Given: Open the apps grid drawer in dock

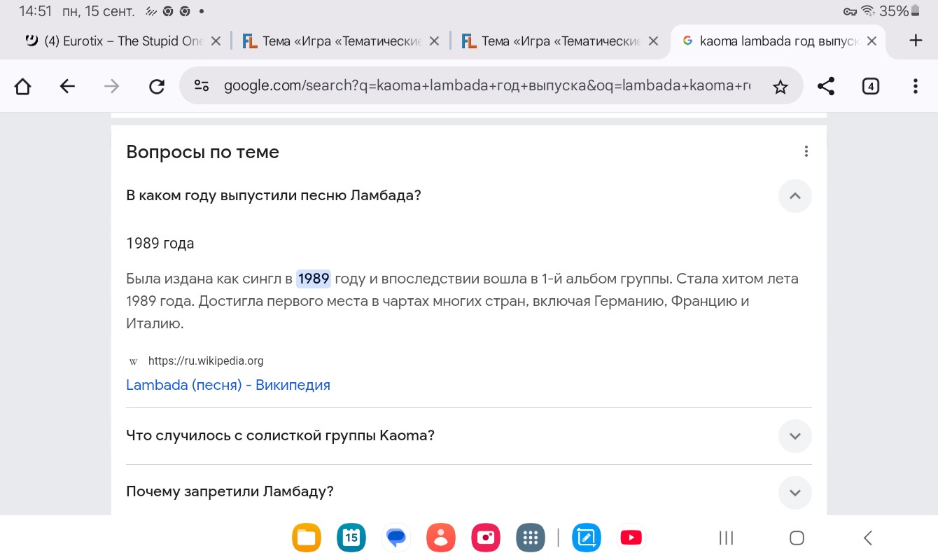Looking at the screenshot, I should (531, 538).
